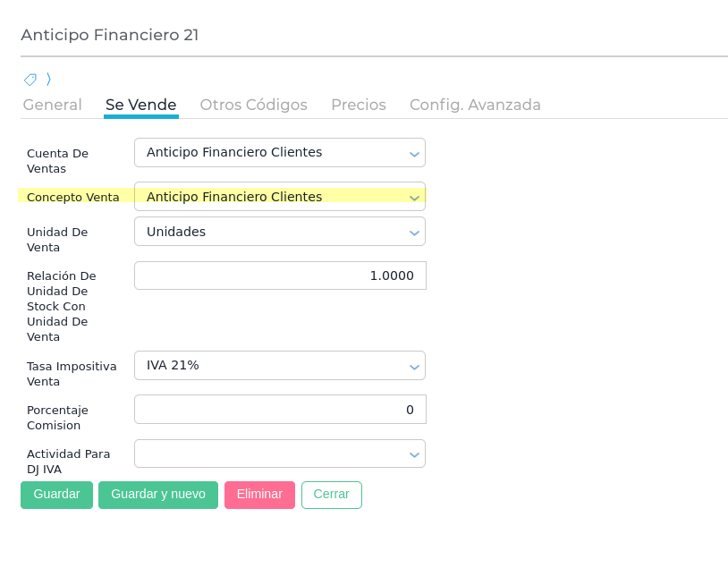
Task: Open the Config. Avanzada tab
Action: pyautogui.click(x=475, y=105)
